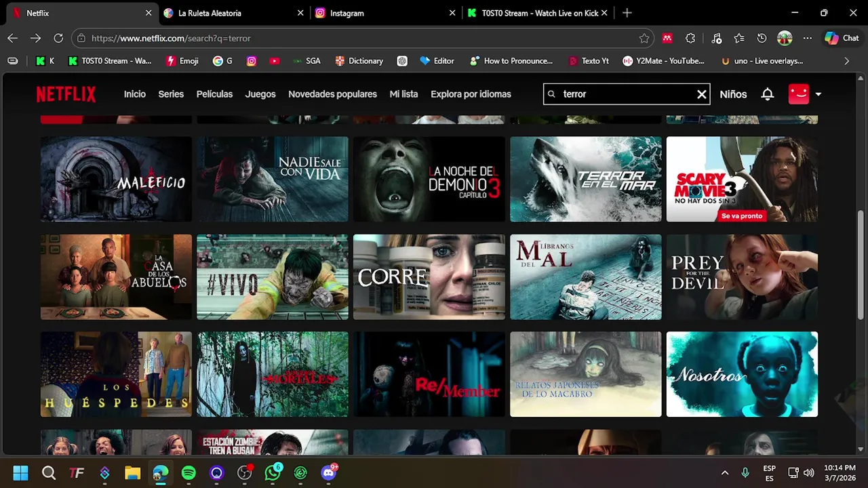
Task: Open the Windows Start menu
Action: click(x=20, y=472)
